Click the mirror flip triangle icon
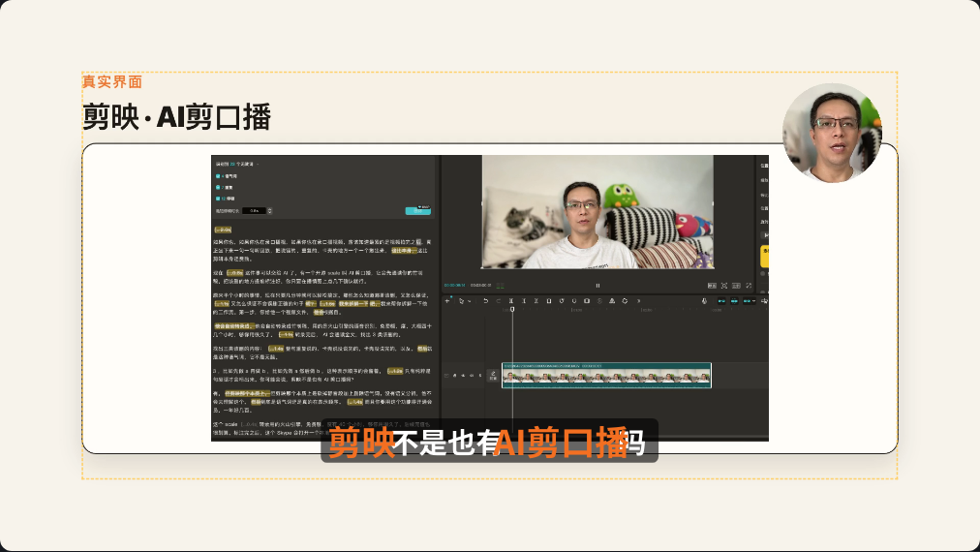This screenshot has height=552, width=980. click(612, 300)
